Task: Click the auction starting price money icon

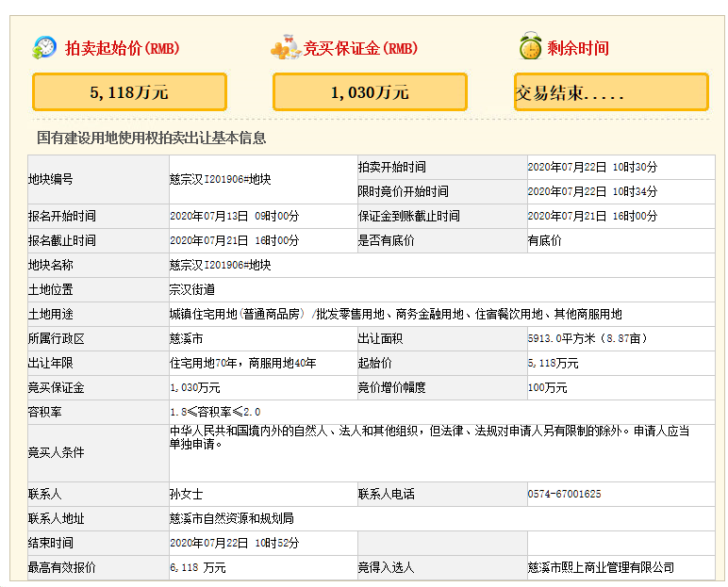Action: [44, 47]
